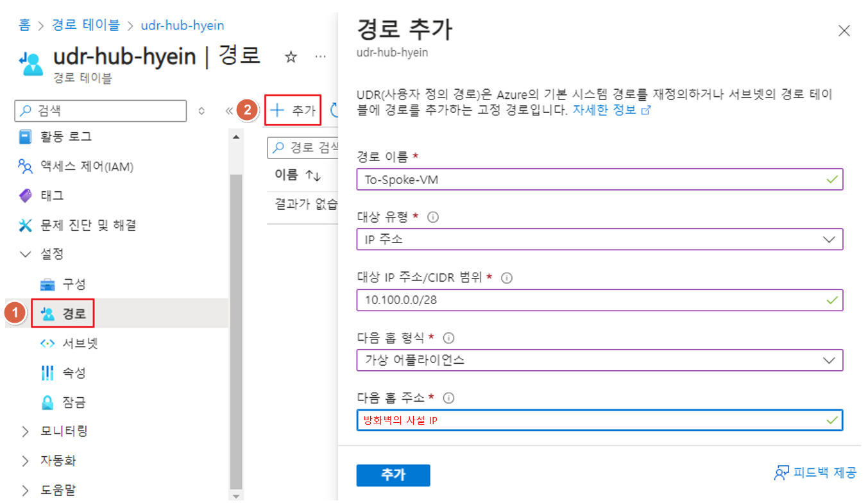This screenshot has width=868, height=503.
Task: Click the refresh icon beside 추가
Action: (x=334, y=110)
